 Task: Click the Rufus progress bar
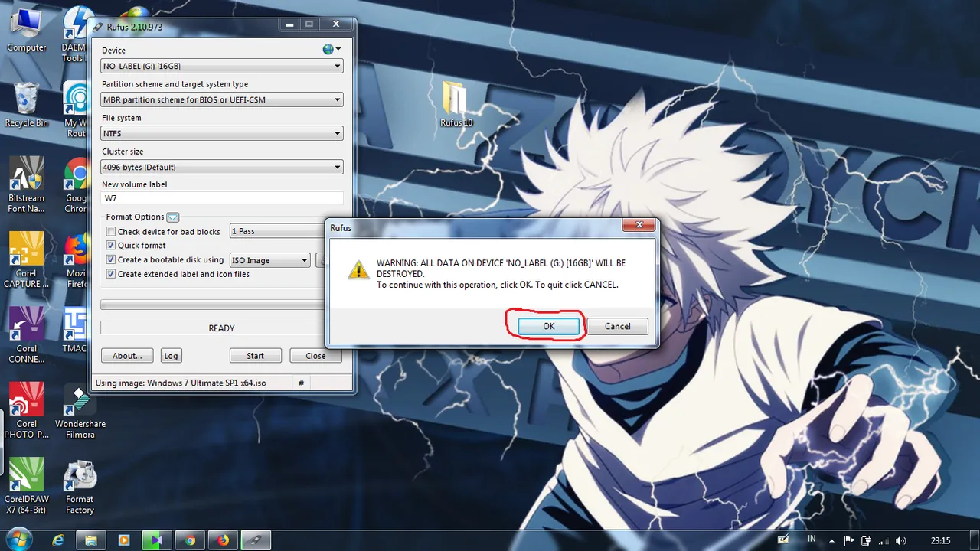(x=213, y=305)
